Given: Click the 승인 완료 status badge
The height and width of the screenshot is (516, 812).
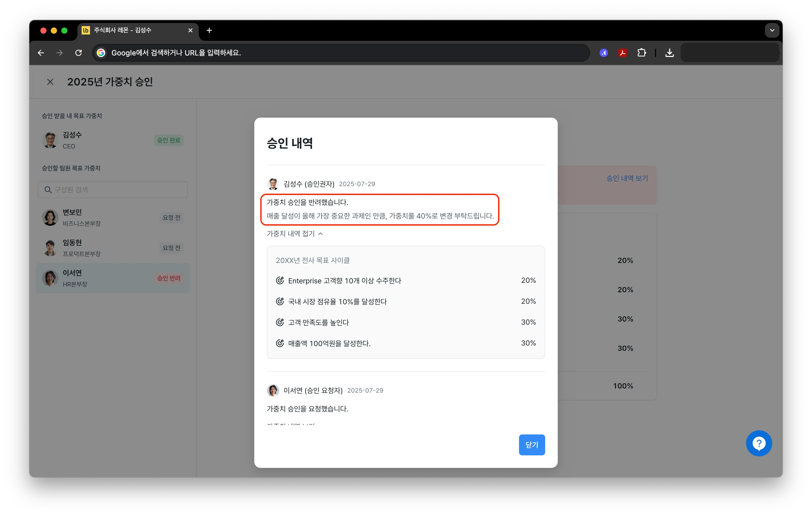Looking at the screenshot, I should tap(169, 140).
